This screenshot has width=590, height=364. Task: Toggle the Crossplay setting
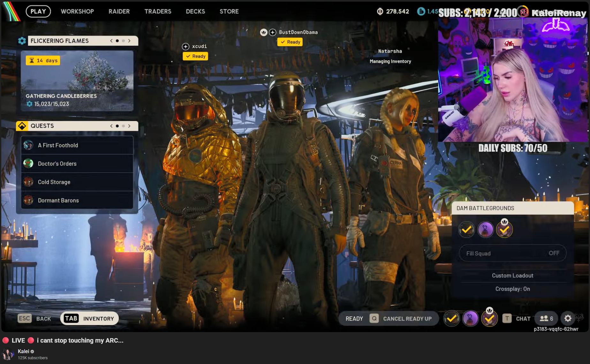513,289
